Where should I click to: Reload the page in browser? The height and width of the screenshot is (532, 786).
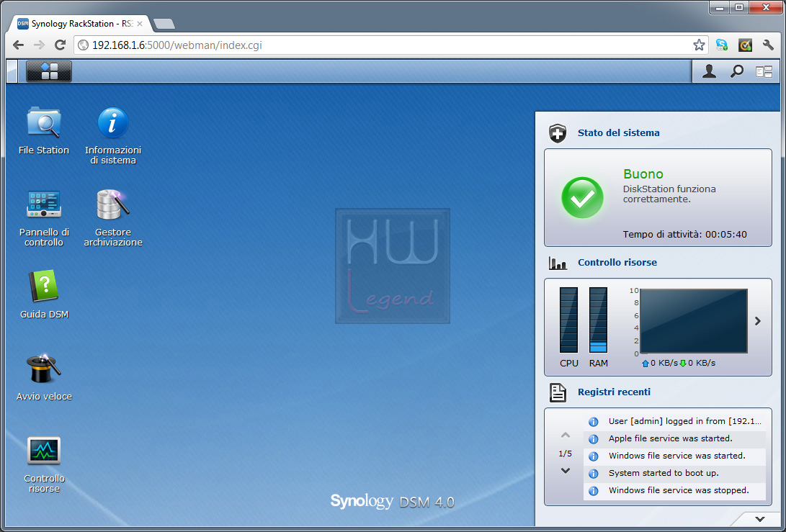point(60,45)
